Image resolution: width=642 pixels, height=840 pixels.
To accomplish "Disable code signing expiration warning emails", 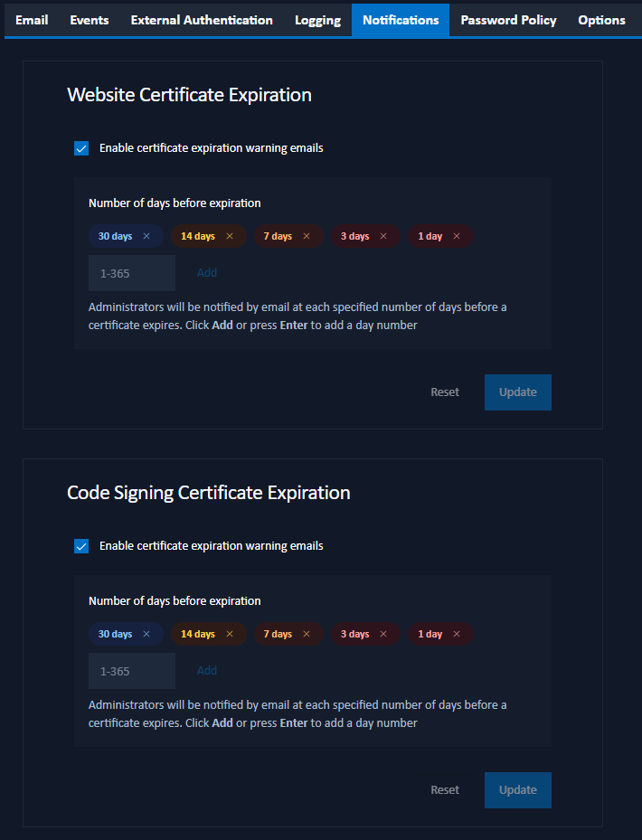I will [x=81, y=546].
